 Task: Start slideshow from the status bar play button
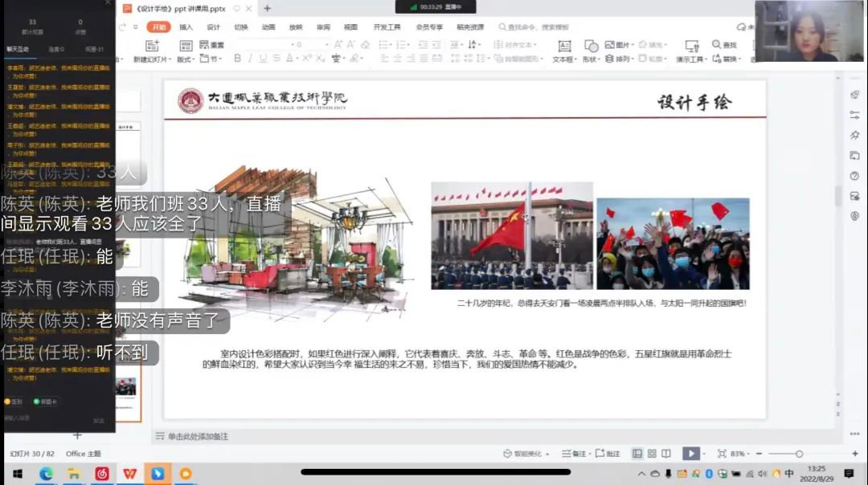point(690,454)
